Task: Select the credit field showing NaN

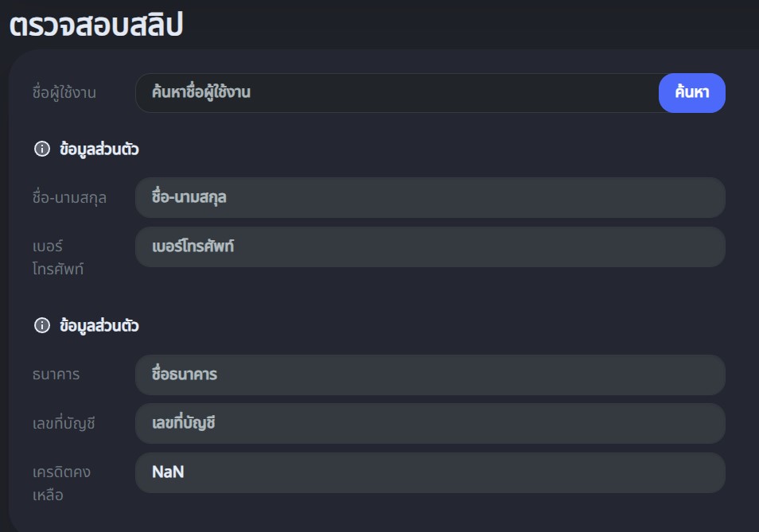Action: point(430,472)
